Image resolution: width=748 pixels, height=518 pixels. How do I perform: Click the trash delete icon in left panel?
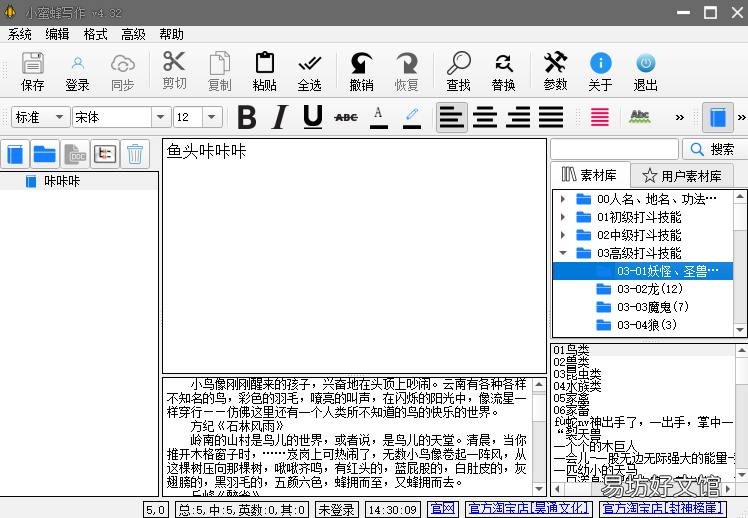[135, 154]
